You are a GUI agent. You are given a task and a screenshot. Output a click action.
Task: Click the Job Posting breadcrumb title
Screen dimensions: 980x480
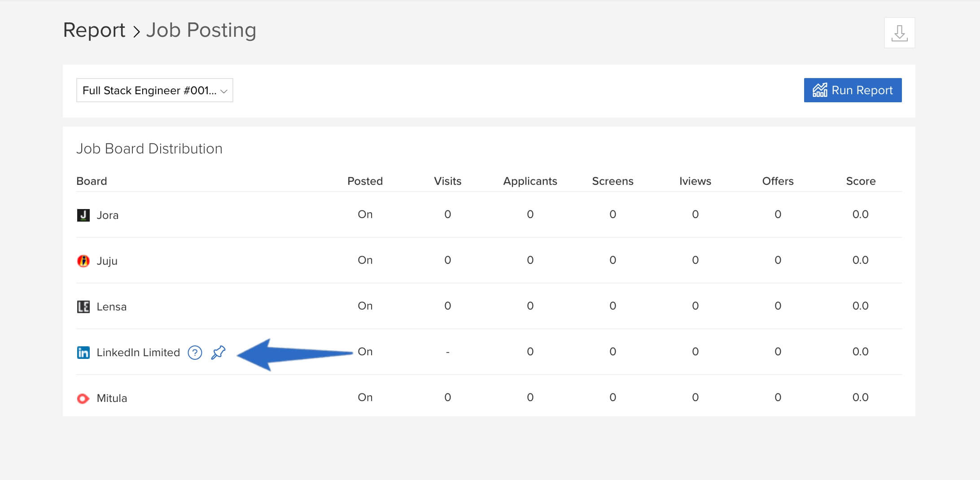click(x=201, y=30)
